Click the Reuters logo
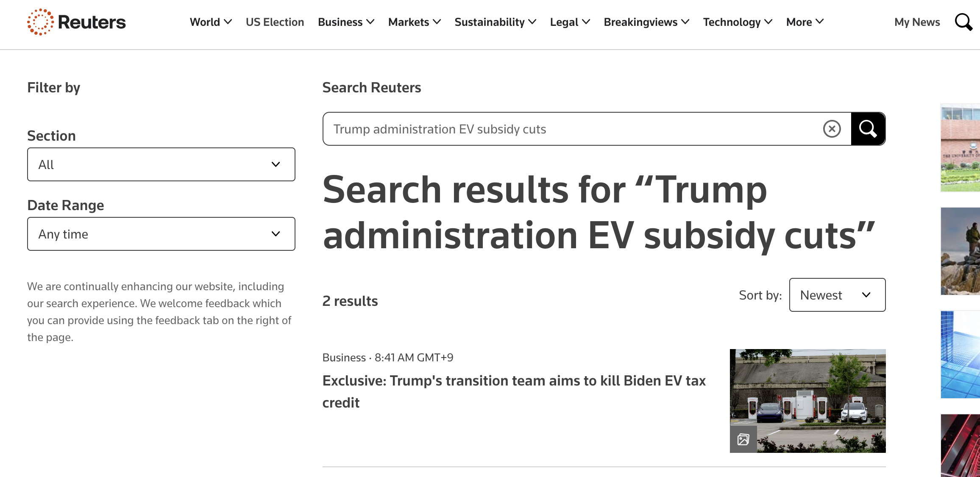Screen dimensions: 980x477 (76, 22)
